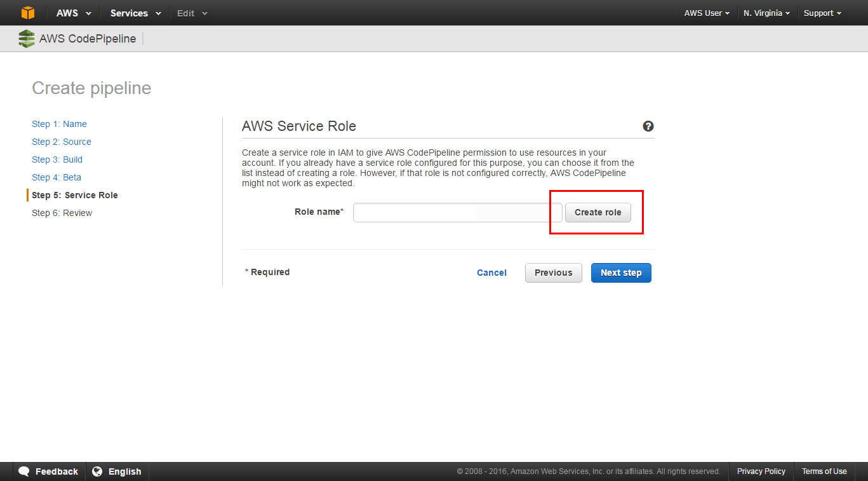The width and height of the screenshot is (868, 481).
Task: Navigate to Step 4: Beta
Action: (57, 177)
